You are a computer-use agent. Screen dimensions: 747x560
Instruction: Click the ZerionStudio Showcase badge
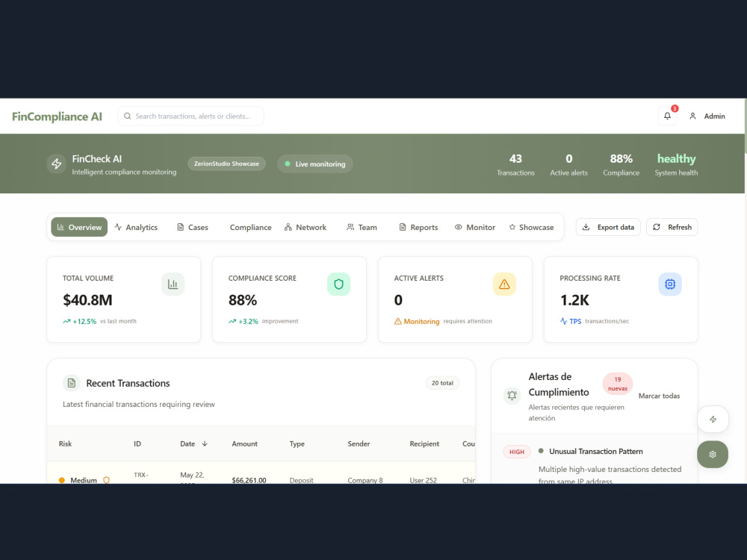pos(226,164)
